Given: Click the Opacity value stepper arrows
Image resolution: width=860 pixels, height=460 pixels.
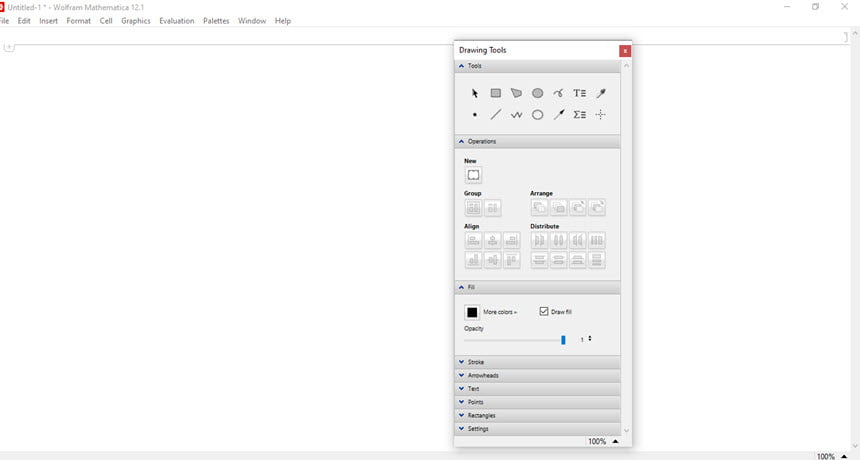Looking at the screenshot, I should [590, 338].
